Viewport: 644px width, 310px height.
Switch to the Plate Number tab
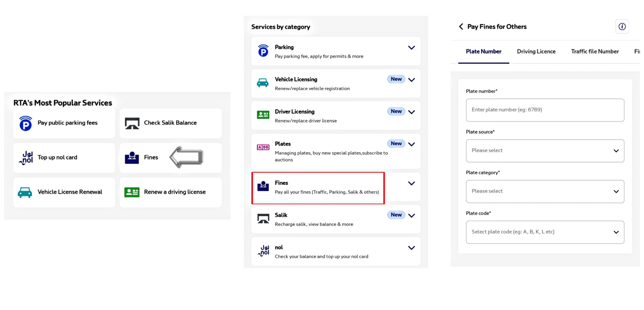[x=483, y=52]
